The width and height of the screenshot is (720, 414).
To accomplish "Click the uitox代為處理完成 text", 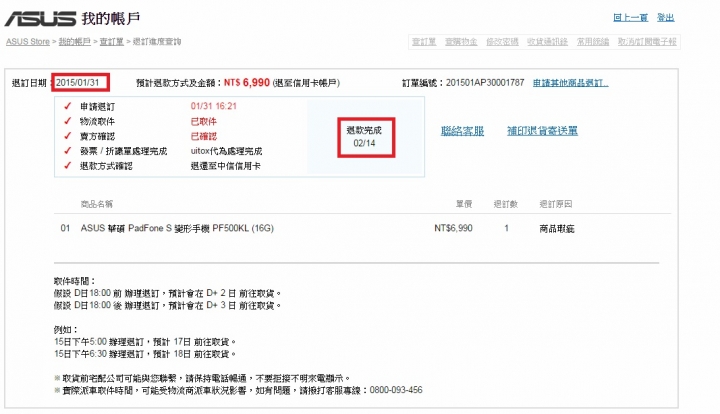I will 226,151.
